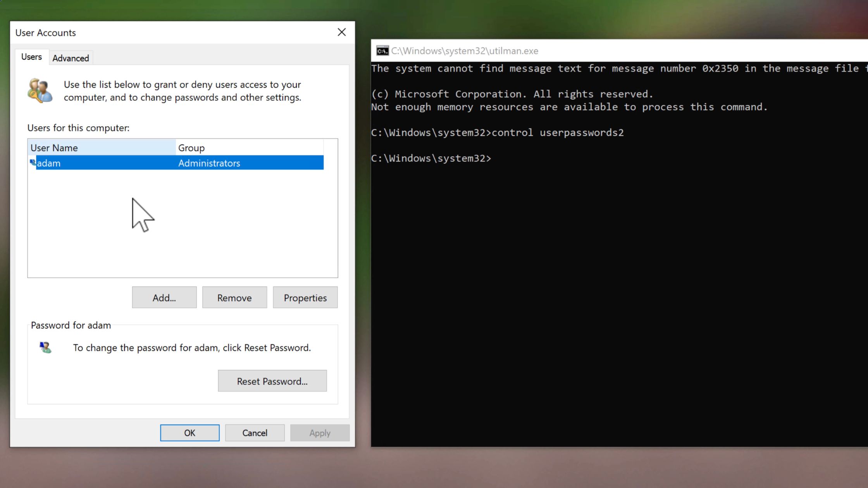Viewport: 868px width, 488px height.
Task: Click the 'To change the password for adam' text
Action: coord(192,347)
